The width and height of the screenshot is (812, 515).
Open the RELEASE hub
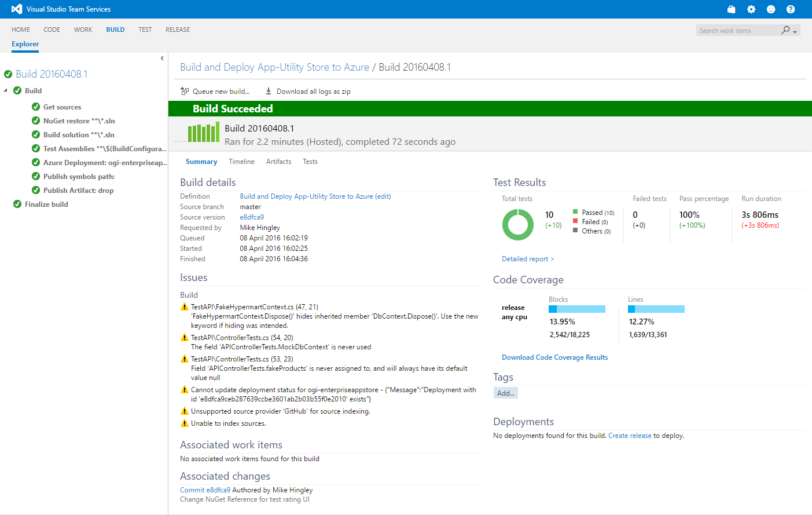coord(178,30)
